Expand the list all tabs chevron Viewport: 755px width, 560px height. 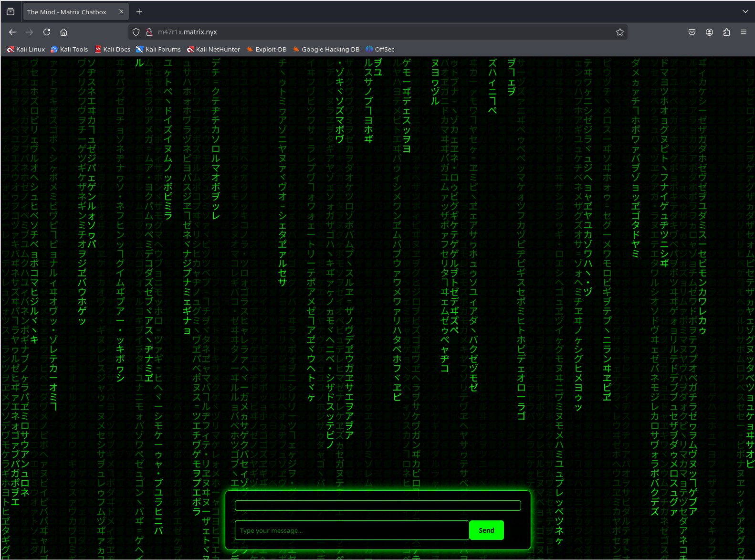pyautogui.click(x=745, y=11)
